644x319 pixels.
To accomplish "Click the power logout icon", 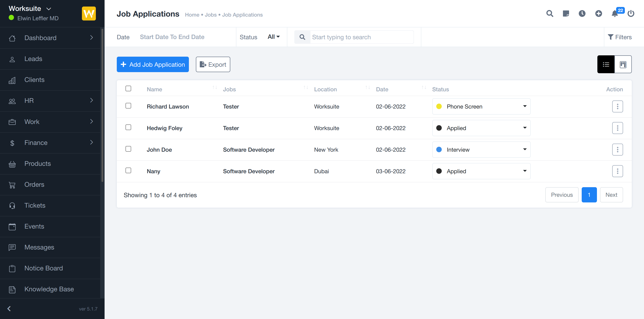I will point(631,14).
